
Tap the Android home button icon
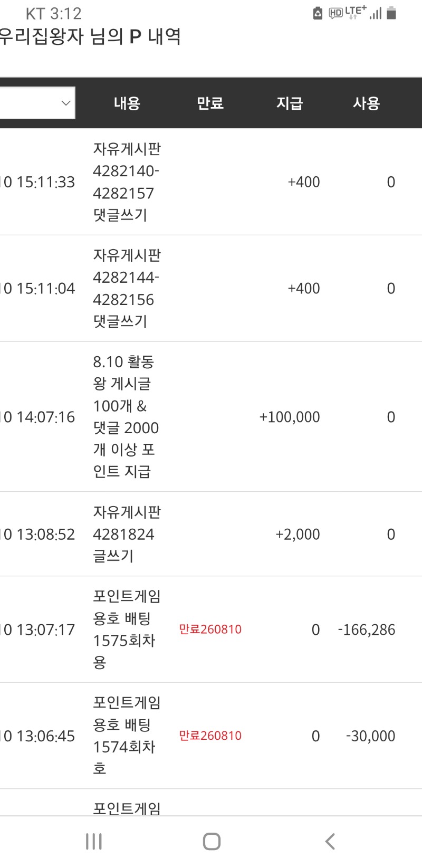pos(212,842)
